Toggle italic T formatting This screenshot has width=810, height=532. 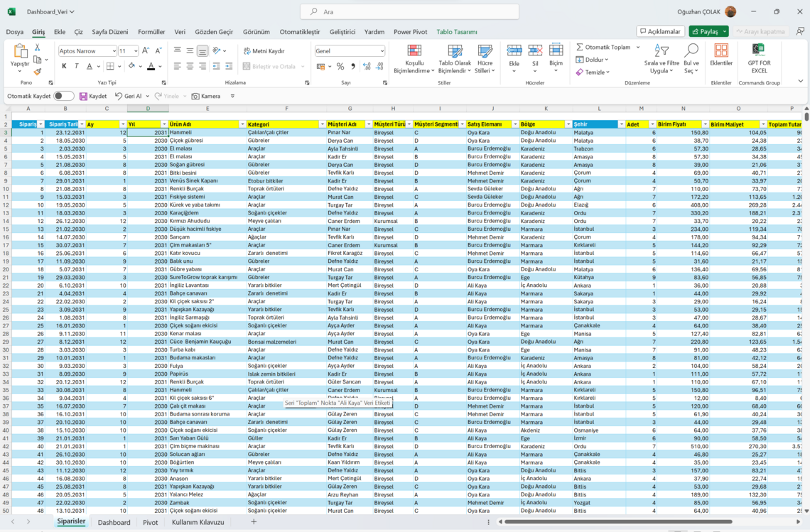[x=77, y=66]
